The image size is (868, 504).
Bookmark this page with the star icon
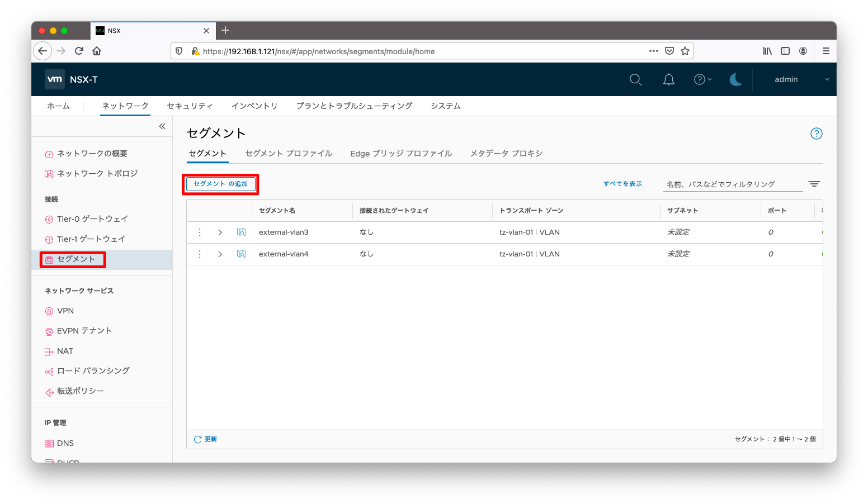tap(685, 51)
